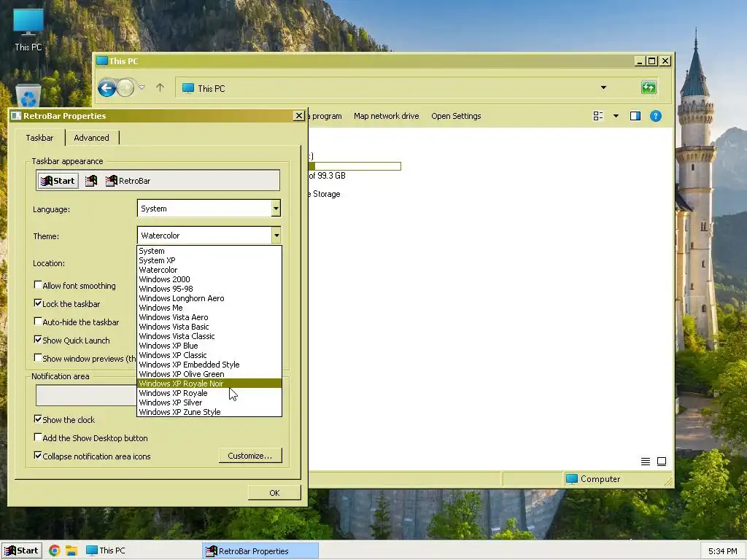Screen dimensions: 747x560
Task: Select the This PC desktop icon
Action: [x=28, y=29]
